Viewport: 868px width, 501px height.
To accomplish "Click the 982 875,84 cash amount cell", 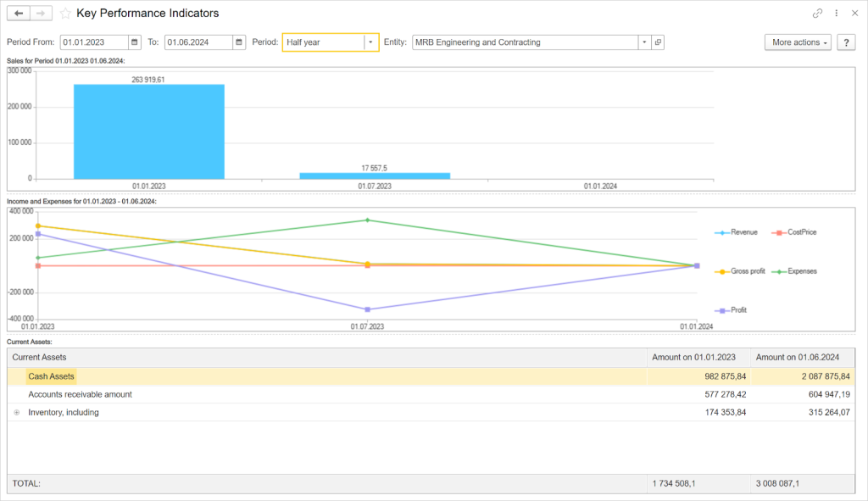I will coord(698,376).
